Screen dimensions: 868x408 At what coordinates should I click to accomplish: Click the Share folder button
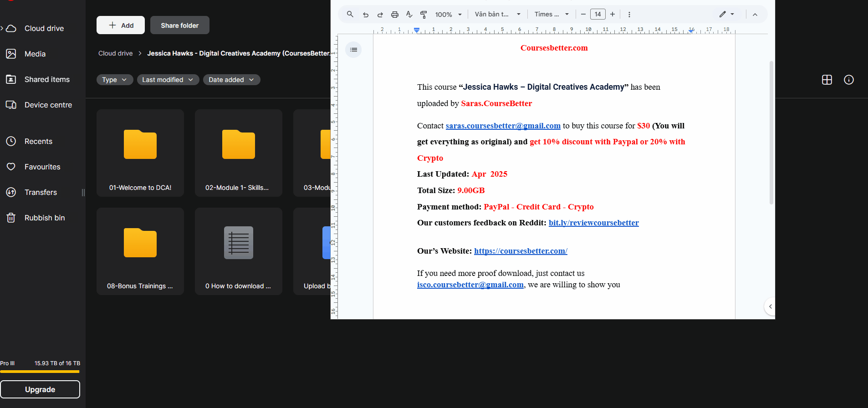coord(179,25)
